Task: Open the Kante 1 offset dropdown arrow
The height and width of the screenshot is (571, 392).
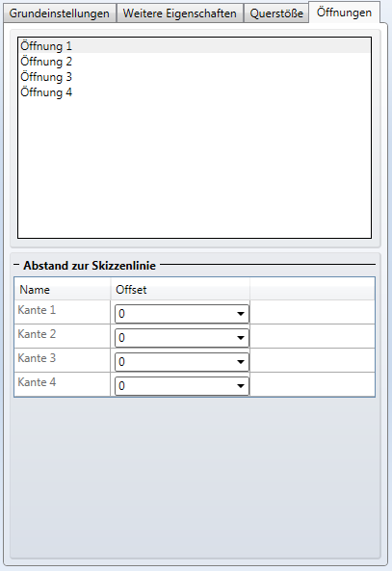Action: (241, 314)
